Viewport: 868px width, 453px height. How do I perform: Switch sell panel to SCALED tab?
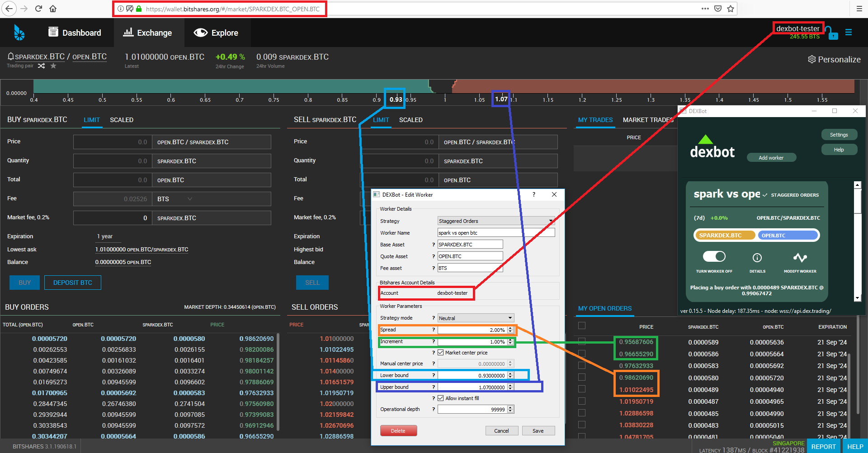pyautogui.click(x=411, y=120)
